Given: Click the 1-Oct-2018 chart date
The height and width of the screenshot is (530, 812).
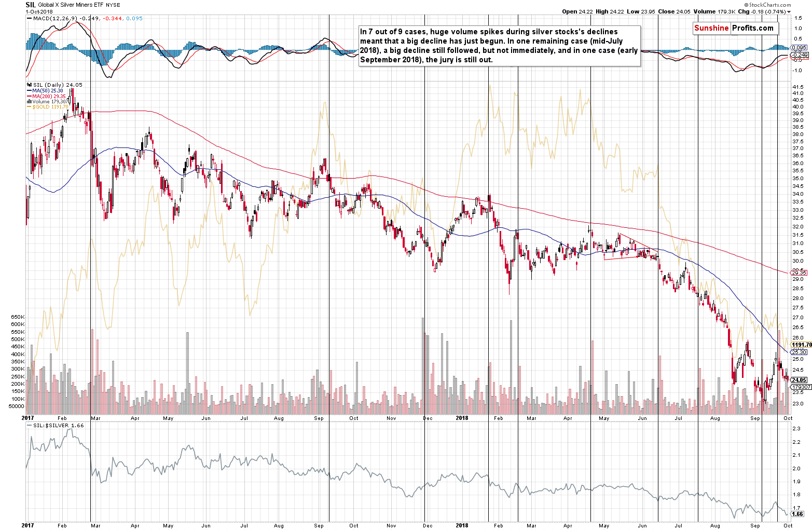Looking at the screenshot, I should pyautogui.click(x=39, y=12).
